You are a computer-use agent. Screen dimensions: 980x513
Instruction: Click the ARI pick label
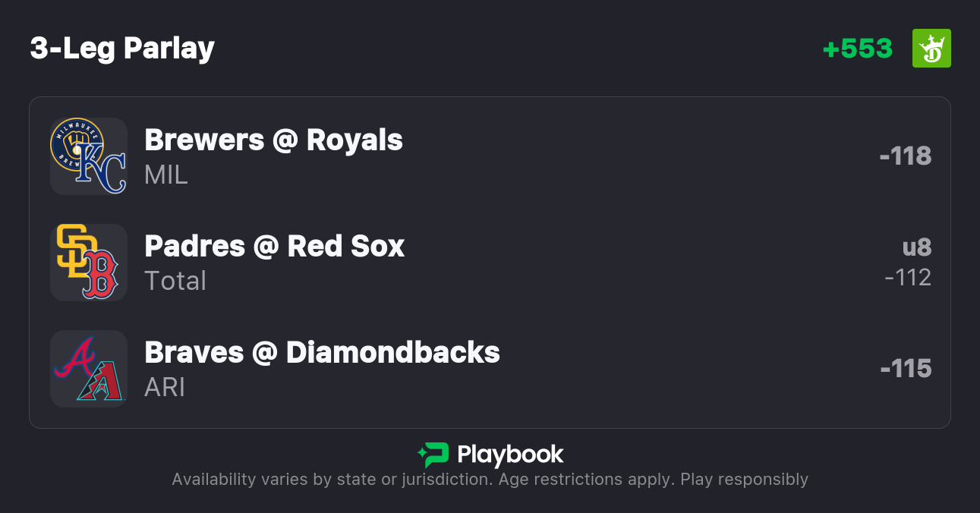(x=165, y=388)
